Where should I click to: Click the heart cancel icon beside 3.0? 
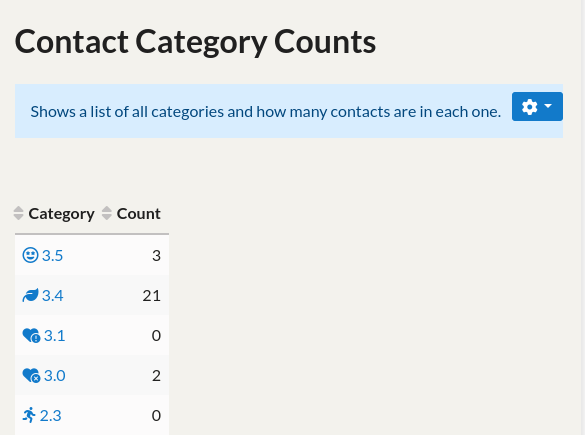(31, 375)
